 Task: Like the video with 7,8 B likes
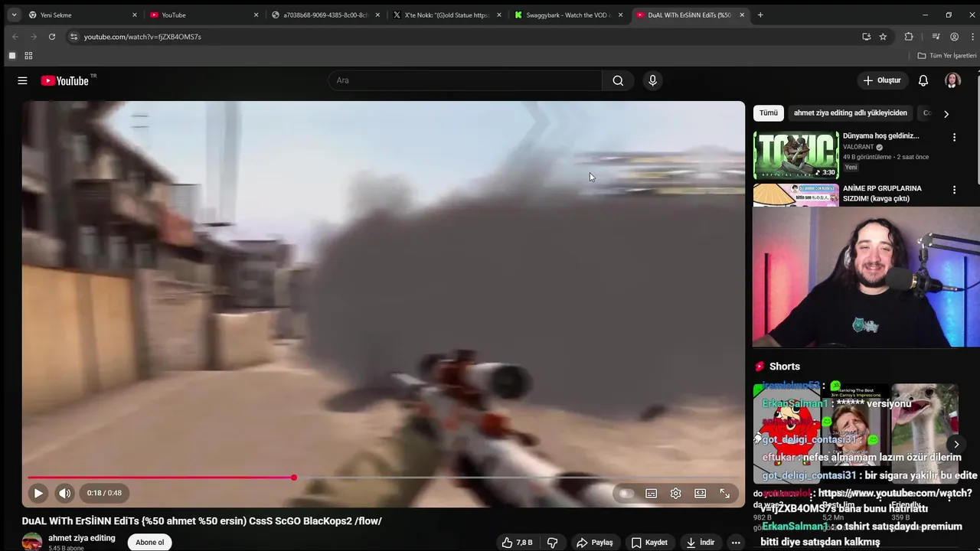[x=518, y=543]
